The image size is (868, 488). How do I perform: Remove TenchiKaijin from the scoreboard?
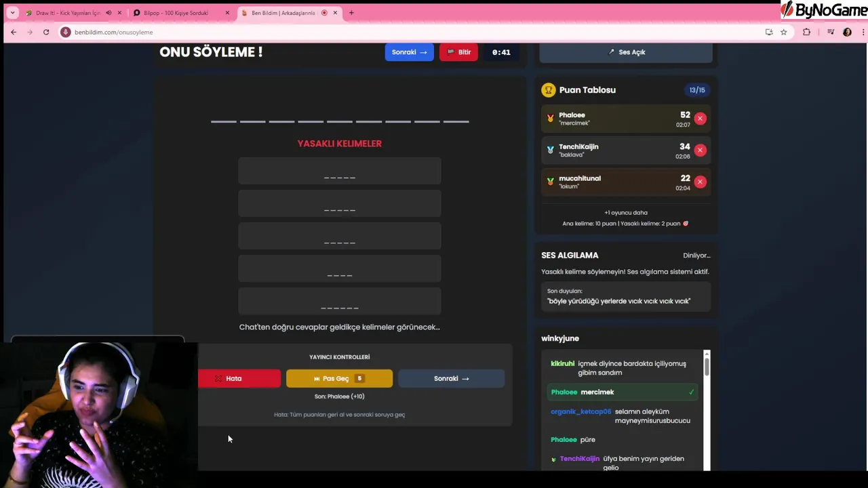(x=700, y=150)
